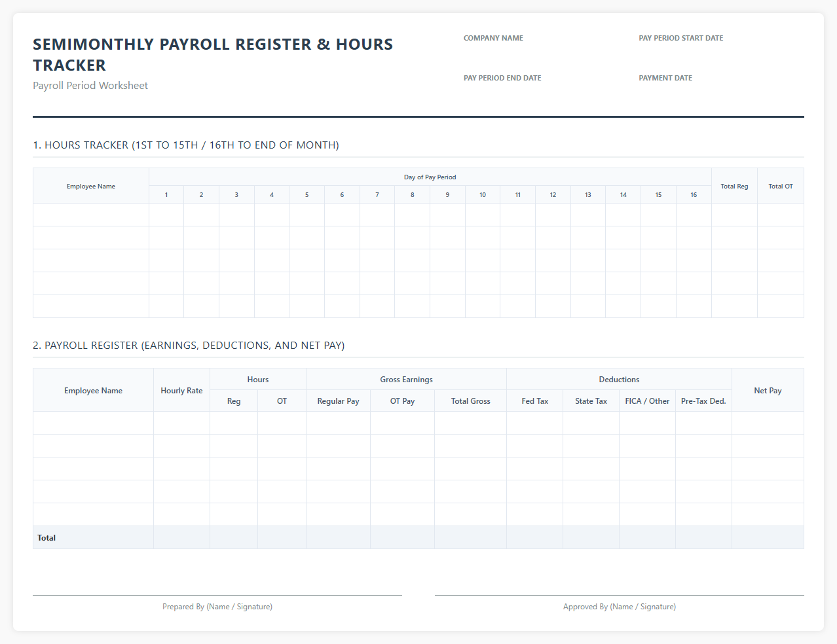Click day 10 column header
The height and width of the screenshot is (644, 837).
[483, 195]
